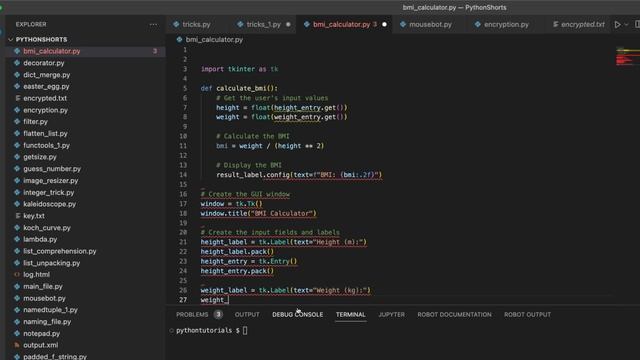Viewport: 640px width, 360px height.
Task: Open the ROBOT DOCUMENTATION panel tab
Action: 454,315
